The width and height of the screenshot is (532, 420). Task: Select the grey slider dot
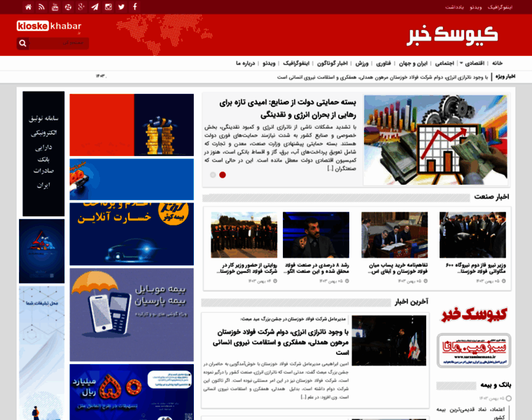[x=213, y=175]
